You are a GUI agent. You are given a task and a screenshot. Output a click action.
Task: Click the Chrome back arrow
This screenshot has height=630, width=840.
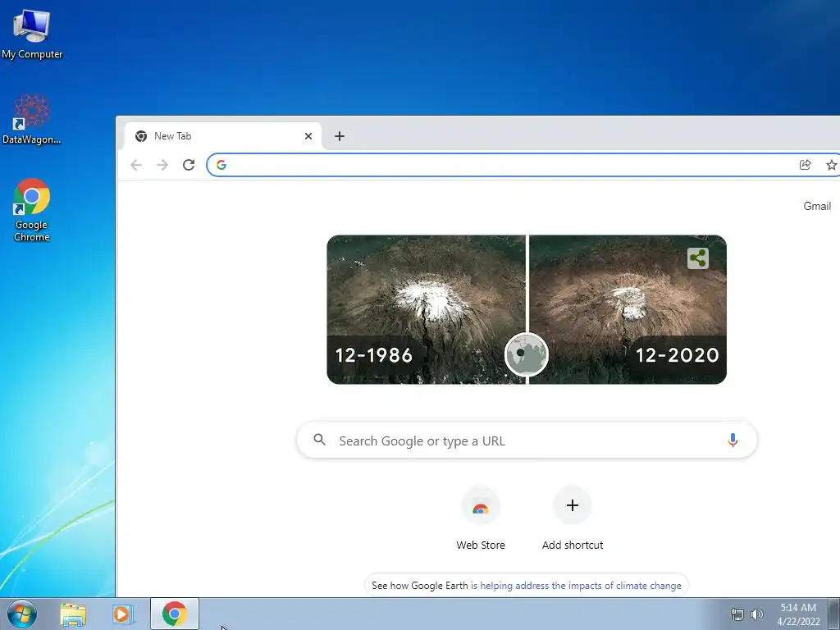[x=136, y=165]
